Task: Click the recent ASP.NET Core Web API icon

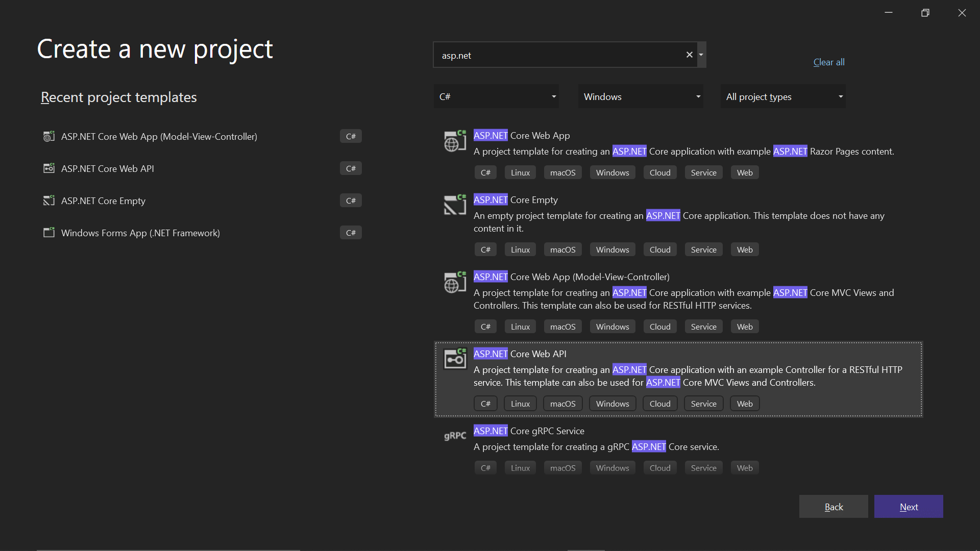Action: [49, 168]
